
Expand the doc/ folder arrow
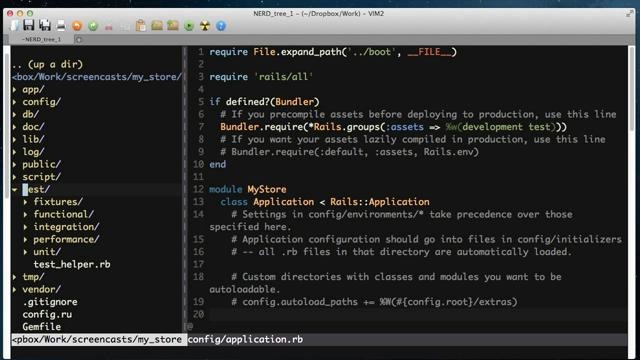(15, 127)
